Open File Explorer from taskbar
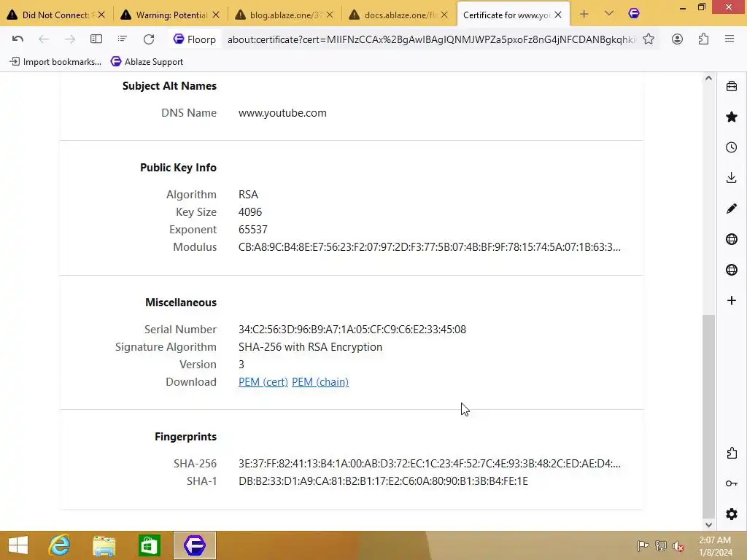Image resolution: width=747 pixels, height=560 pixels. tap(104, 545)
